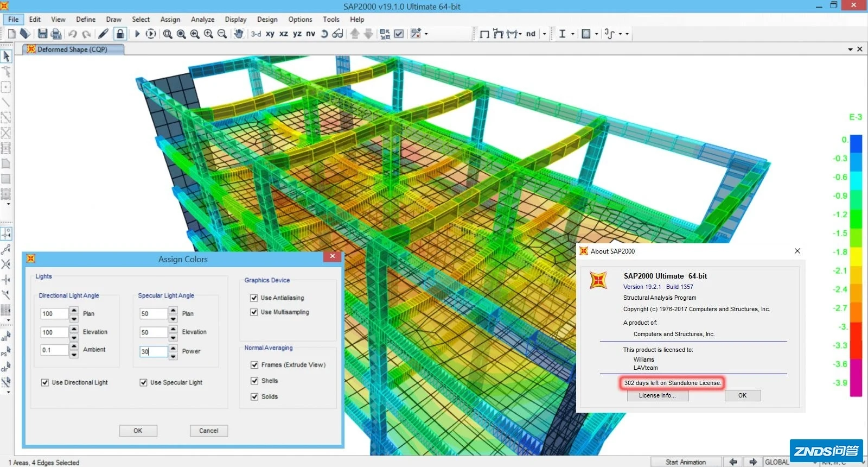
Task: Uncheck Use Antialiasing
Action: click(254, 298)
